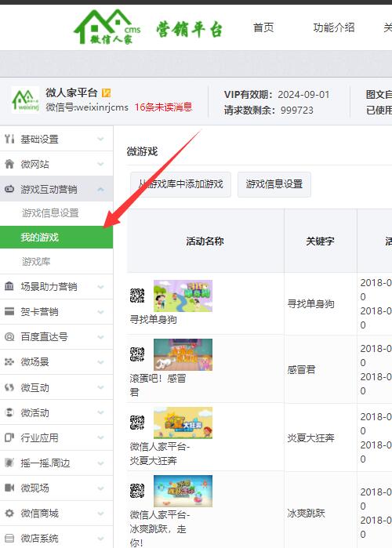Click the 微信商城 gear icon
Screen dimensions: 392x548
[9, 513]
